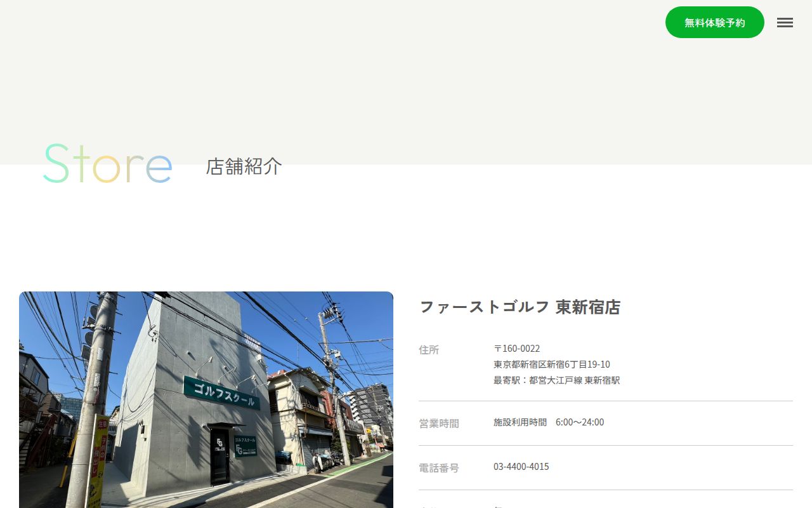Open the hamburger menu icon
The height and width of the screenshot is (508, 812).
point(785,23)
